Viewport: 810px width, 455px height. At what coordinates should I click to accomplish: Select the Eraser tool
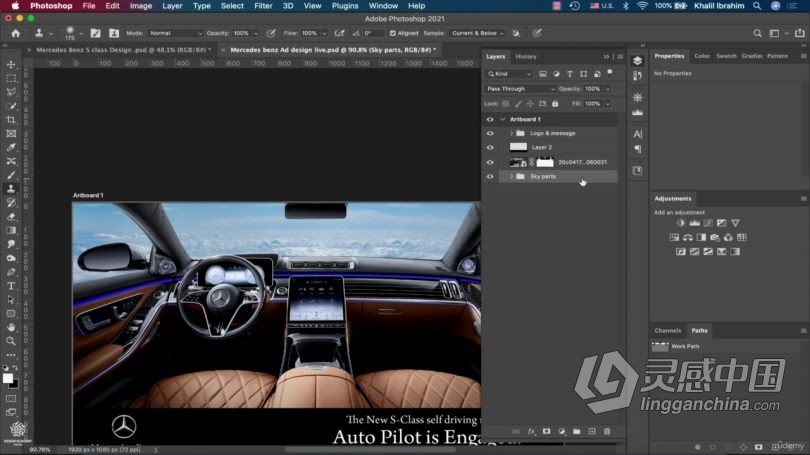pos(11,217)
